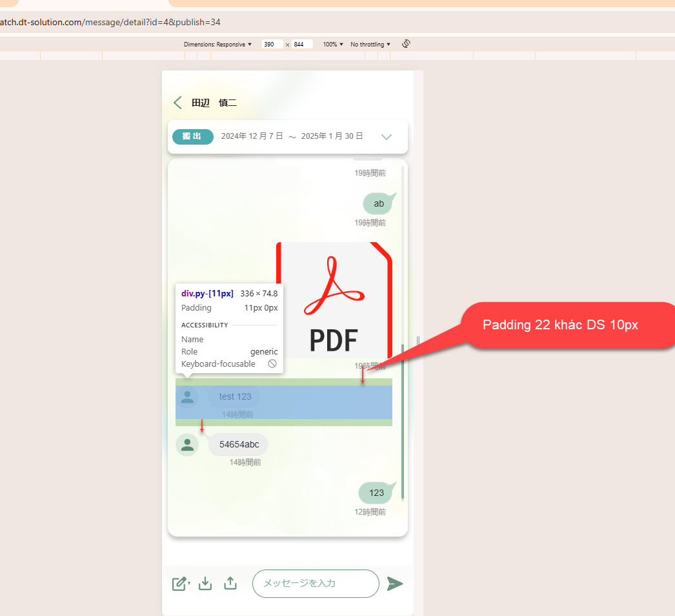The height and width of the screenshot is (616, 675).
Task: Click the 123 sent message bubble
Action: tap(376, 493)
